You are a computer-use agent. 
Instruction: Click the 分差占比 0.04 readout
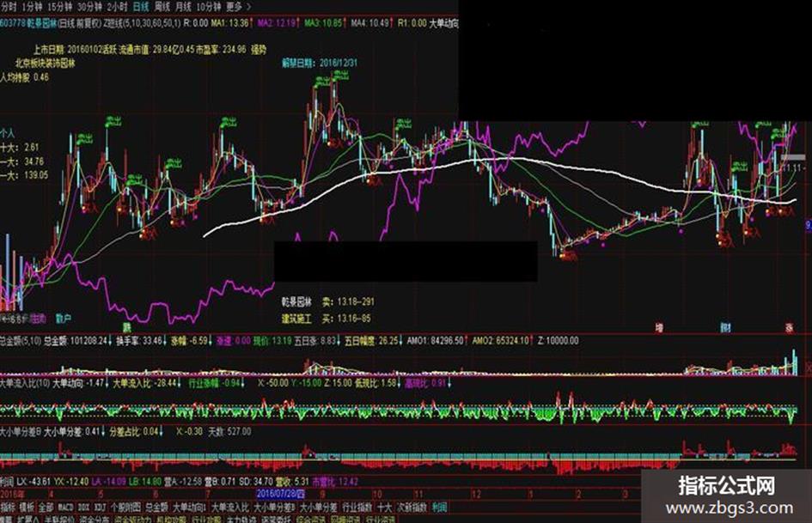click(x=133, y=431)
